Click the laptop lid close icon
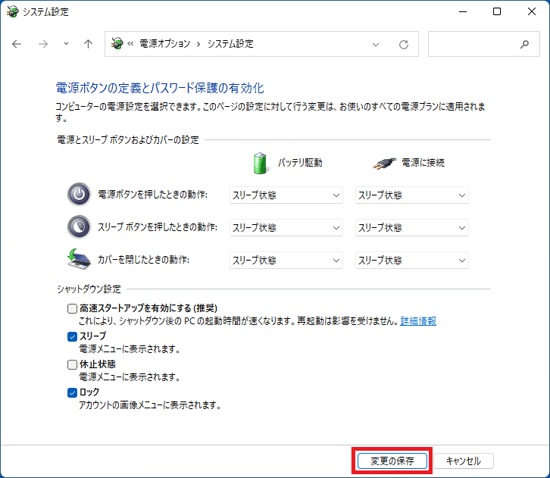This screenshot has width=550, height=478. 79,259
